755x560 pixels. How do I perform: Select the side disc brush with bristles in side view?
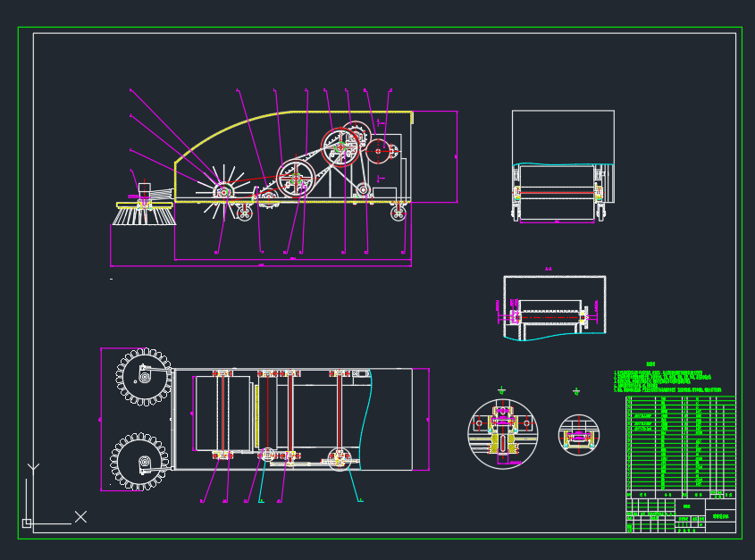[144, 205]
